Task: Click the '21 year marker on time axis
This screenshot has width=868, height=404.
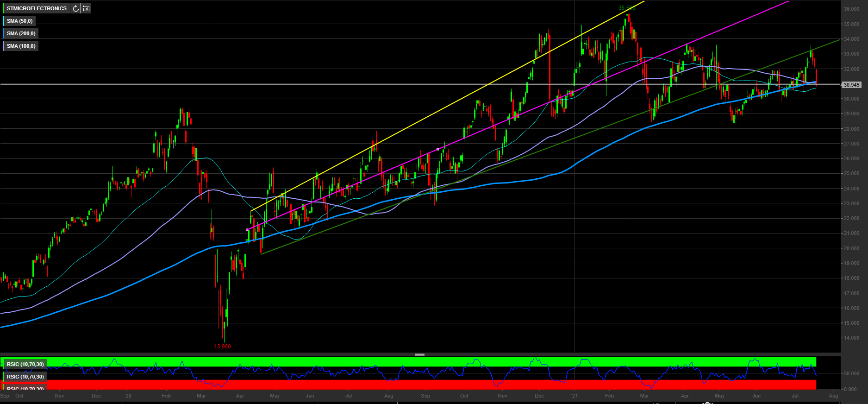Action: [x=574, y=396]
